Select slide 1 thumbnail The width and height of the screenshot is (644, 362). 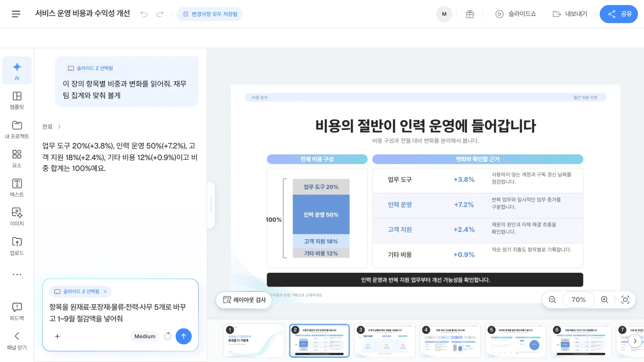click(x=254, y=341)
